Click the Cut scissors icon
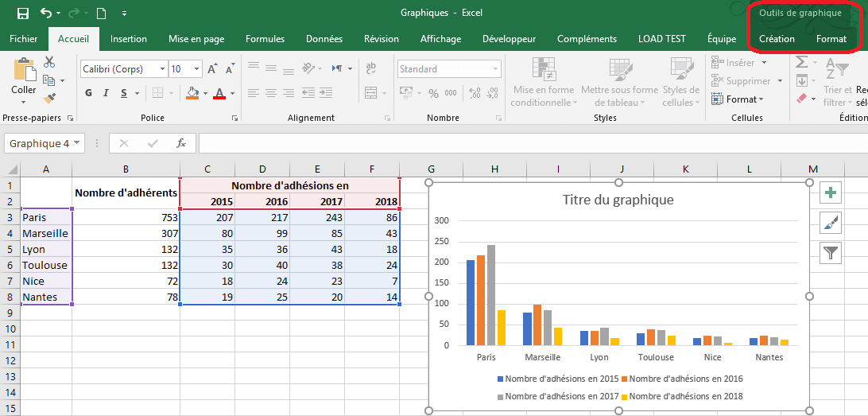 click(x=49, y=62)
